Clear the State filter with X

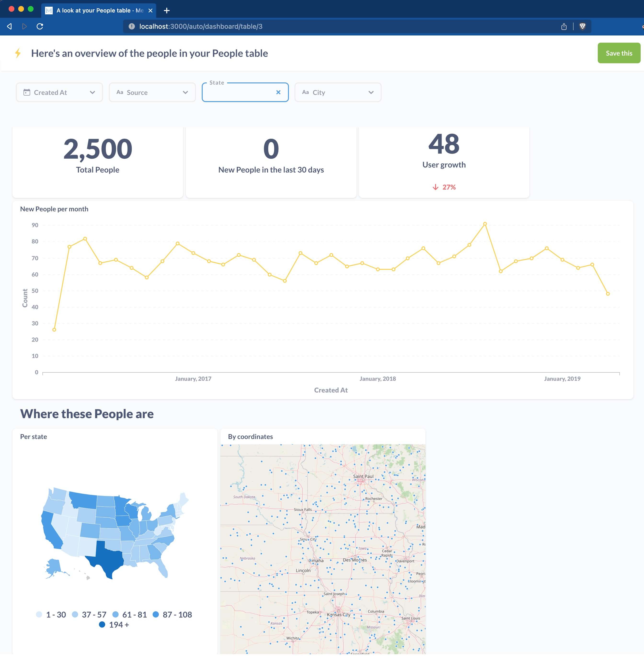[278, 92]
